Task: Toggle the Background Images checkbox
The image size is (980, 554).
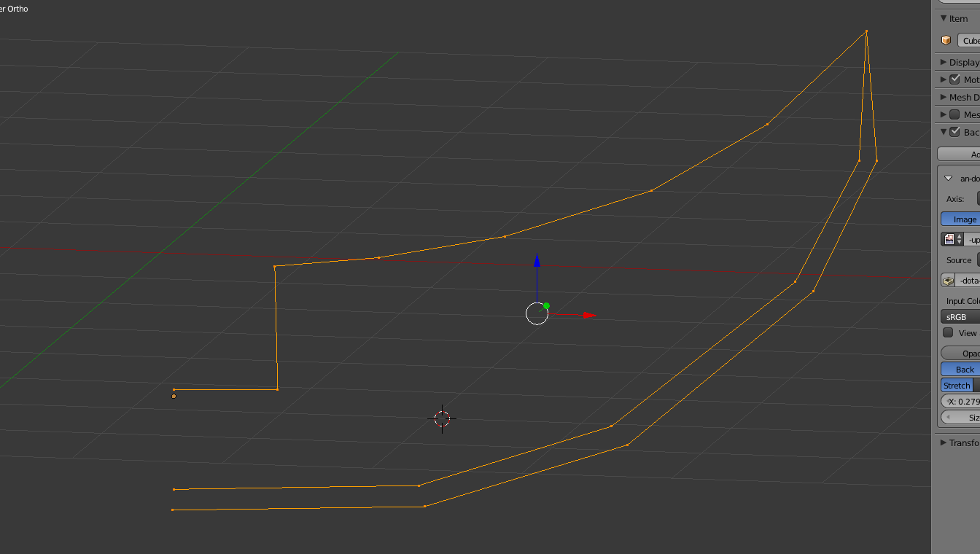Action: 954,132
